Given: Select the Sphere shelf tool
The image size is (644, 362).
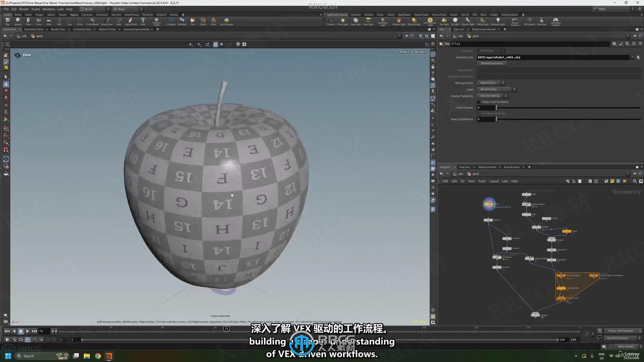Looking at the screenshot, I should point(18,21).
